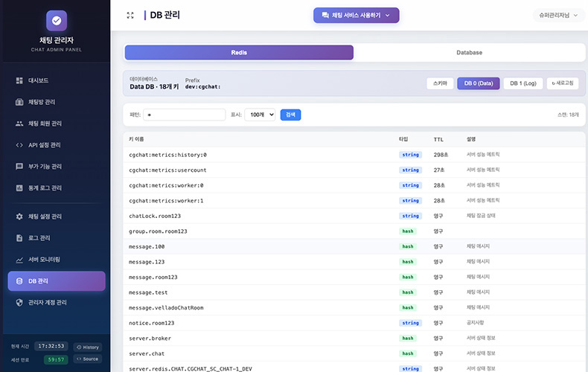Click the 로그 관리 document icon
588x372 pixels.
click(x=19, y=238)
